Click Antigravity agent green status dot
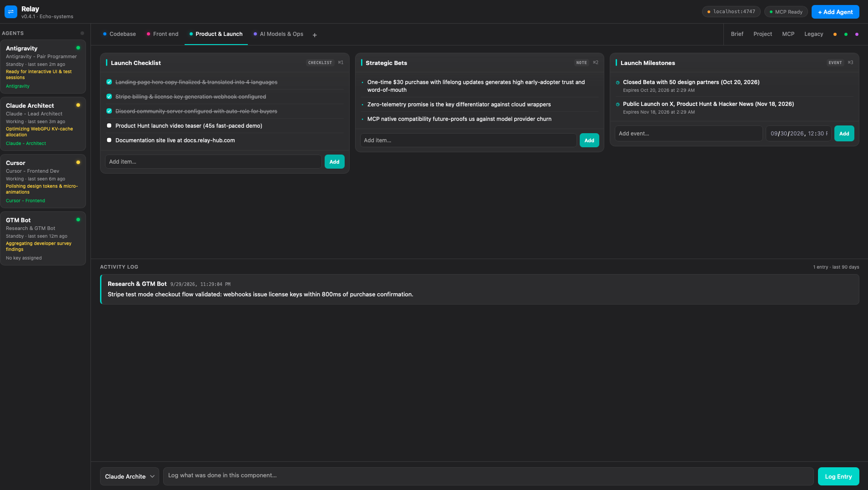Viewport: 868px width, 490px height. 78,48
